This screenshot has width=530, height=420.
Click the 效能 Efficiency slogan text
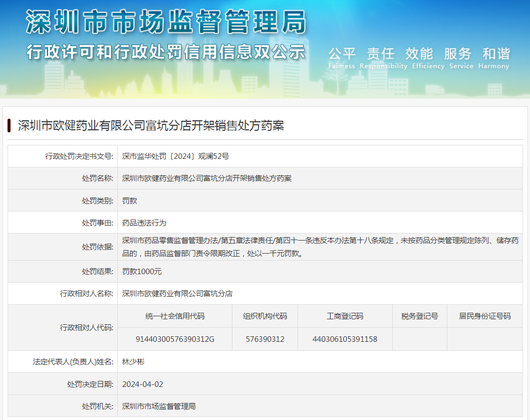[428, 58]
